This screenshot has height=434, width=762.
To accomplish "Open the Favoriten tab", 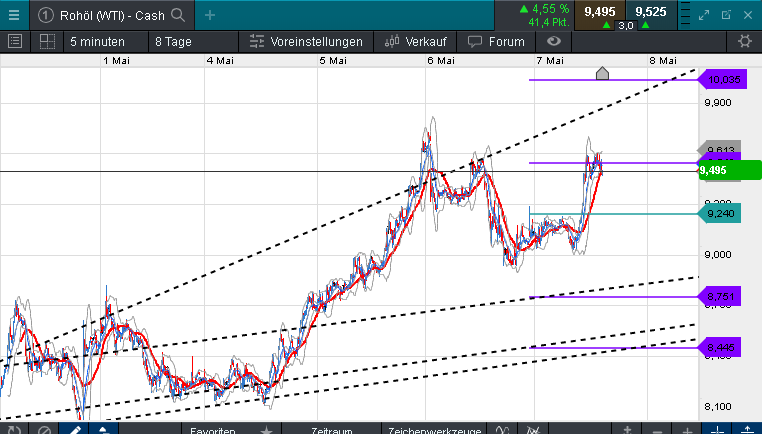I will tap(213, 430).
